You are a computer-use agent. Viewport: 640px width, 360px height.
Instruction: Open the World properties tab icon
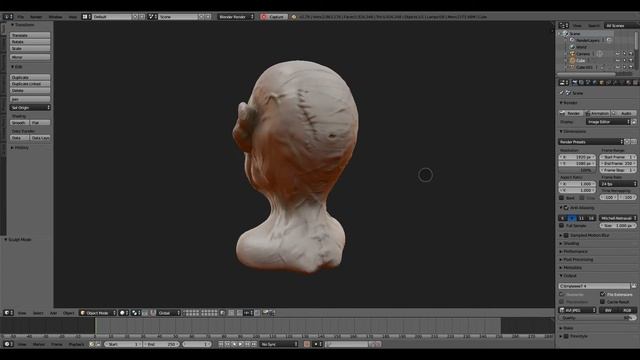click(595, 82)
